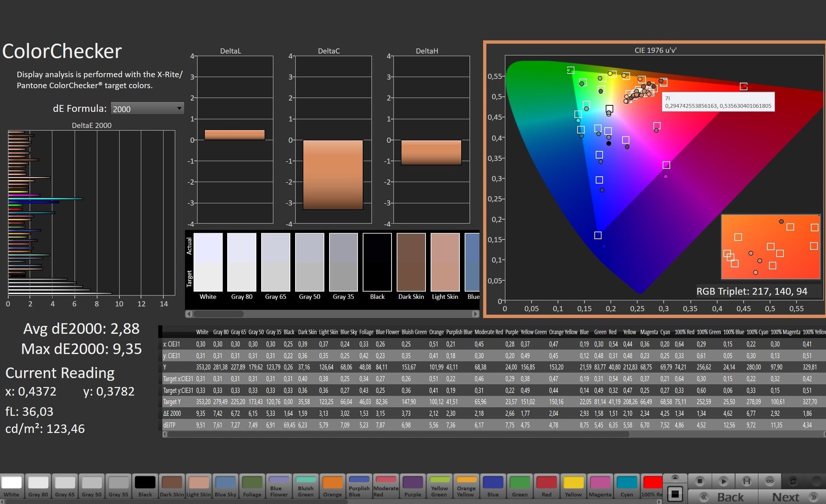Select the White swatch in bottom bar
Viewport: 826px width, 504px height.
click(12, 486)
